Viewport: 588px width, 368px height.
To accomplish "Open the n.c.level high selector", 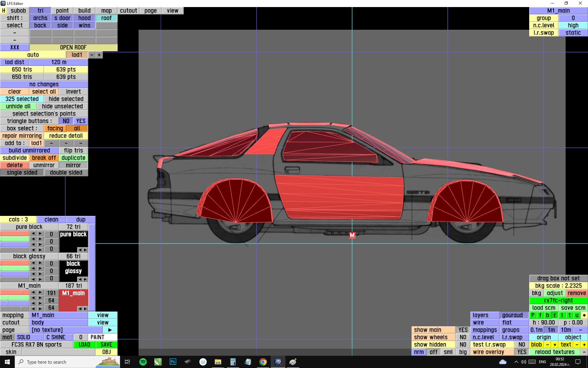I will [x=573, y=25].
